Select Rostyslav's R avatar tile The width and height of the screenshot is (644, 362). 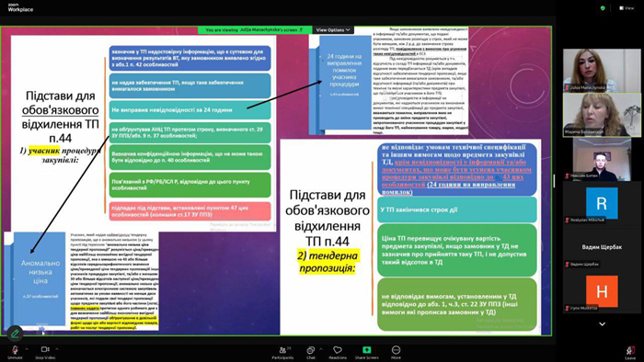[x=602, y=203]
